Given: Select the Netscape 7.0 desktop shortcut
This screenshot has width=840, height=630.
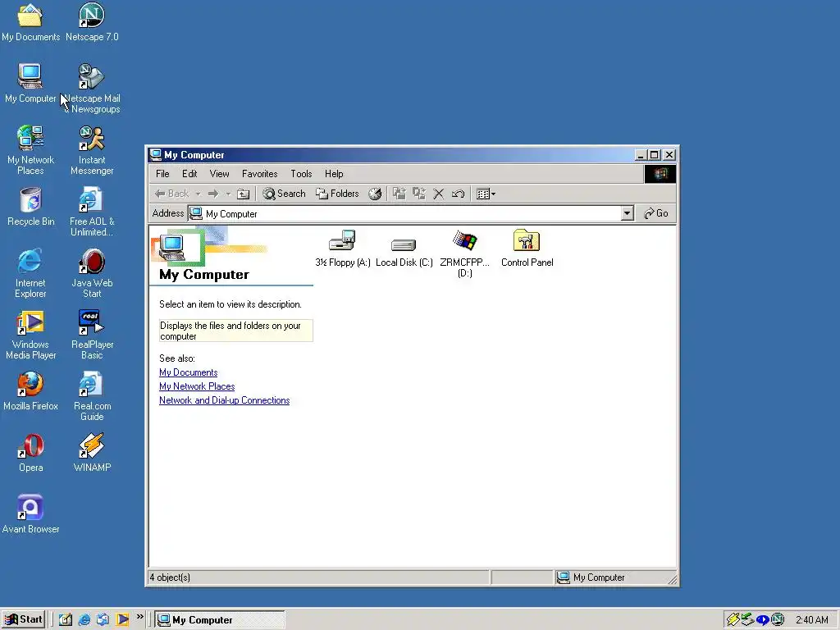Looking at the screenshot, I should 92,23.
